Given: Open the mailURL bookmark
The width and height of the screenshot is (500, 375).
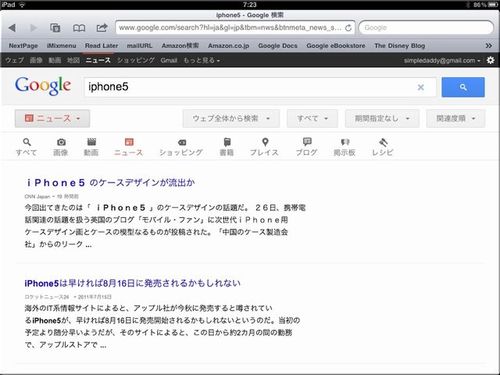Looking at the screenshot, I should coord(139,46).
